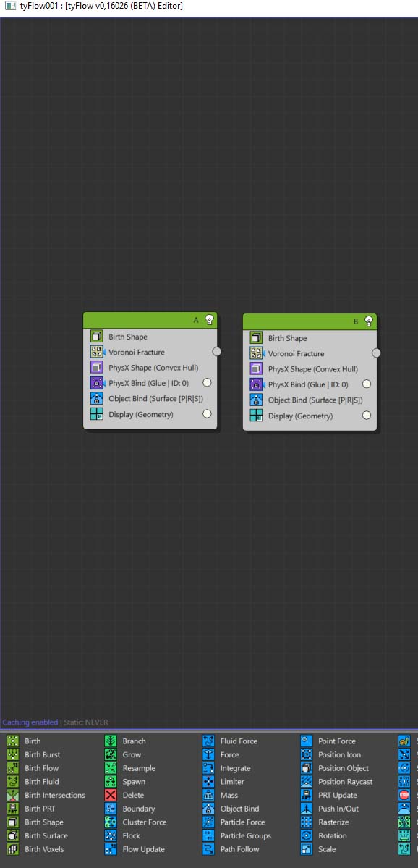The height and width of the screenshot is (868, 418).
Task: Choose the PRT Update operator in palette
Action: tap(329, 796)
